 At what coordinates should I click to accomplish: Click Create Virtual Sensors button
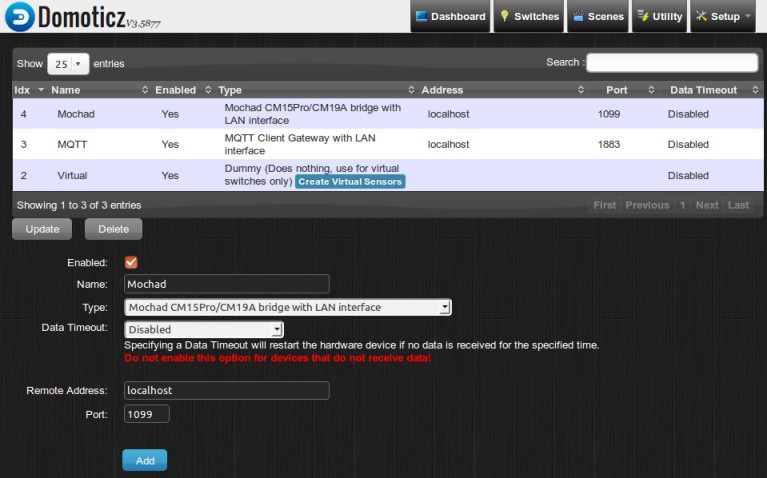pos(350,182)
